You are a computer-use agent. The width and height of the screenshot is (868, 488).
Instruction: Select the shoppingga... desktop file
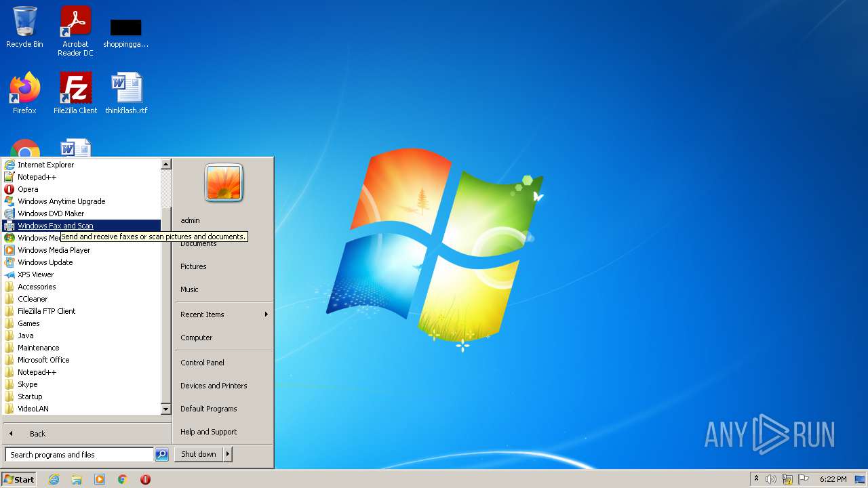click(125, 32)
